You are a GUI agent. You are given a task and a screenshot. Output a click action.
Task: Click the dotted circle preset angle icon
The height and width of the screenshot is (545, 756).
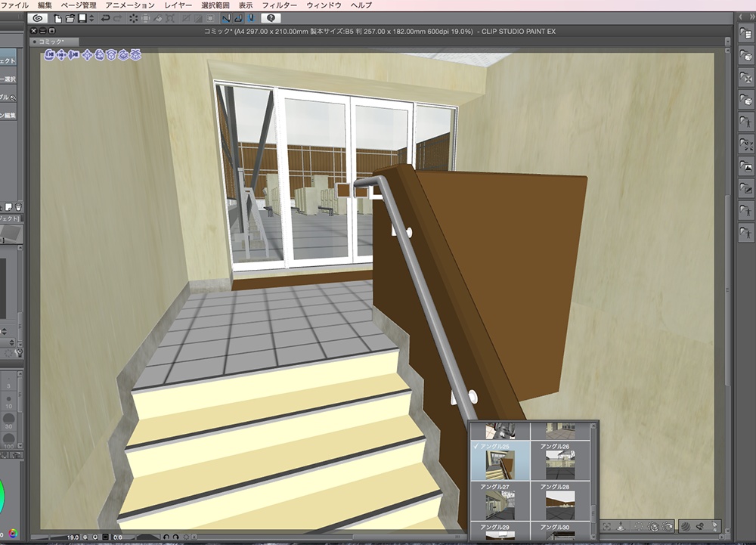tap(638, 527)
